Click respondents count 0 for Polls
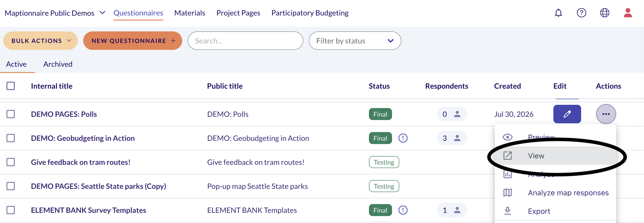The height and width of the screenshot is (223, 644). 452,114
